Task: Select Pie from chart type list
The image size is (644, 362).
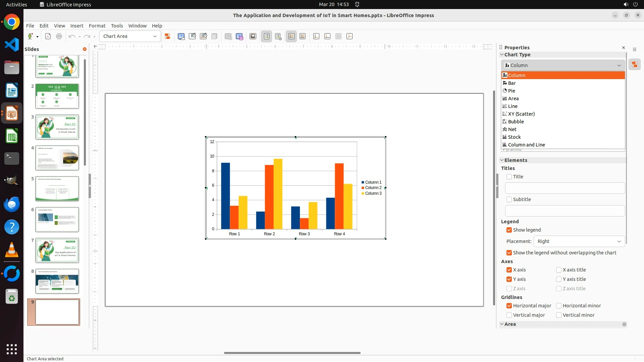Action: coord(512,91)
